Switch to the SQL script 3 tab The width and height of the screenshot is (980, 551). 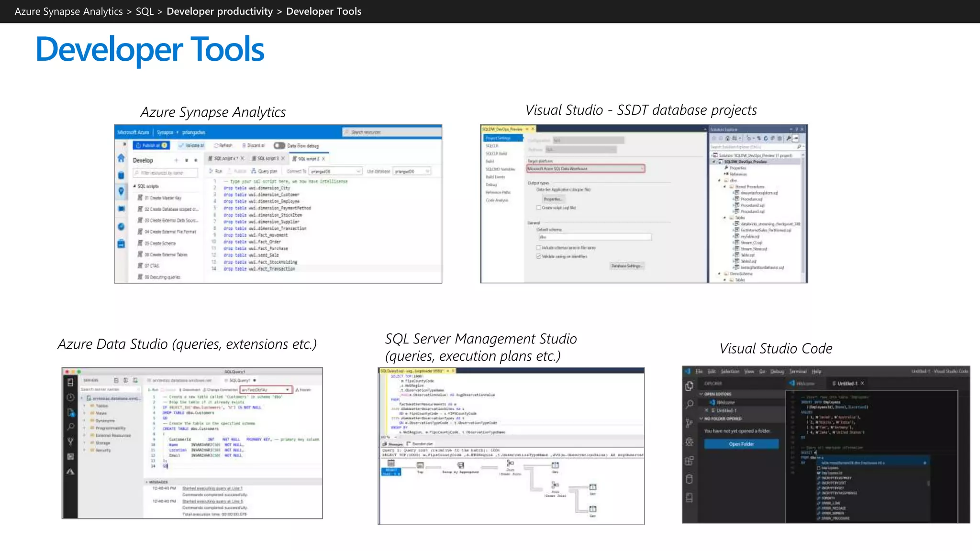[x=268, y=158]
